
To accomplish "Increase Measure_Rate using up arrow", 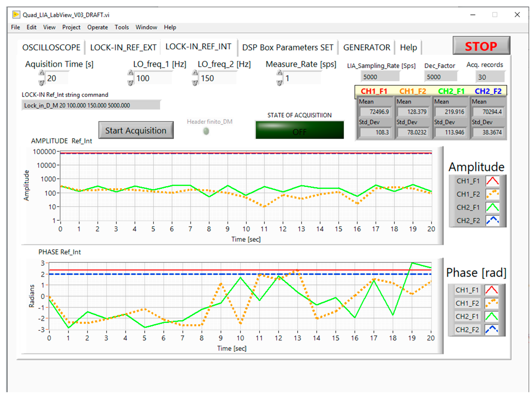I will point(279,73).
